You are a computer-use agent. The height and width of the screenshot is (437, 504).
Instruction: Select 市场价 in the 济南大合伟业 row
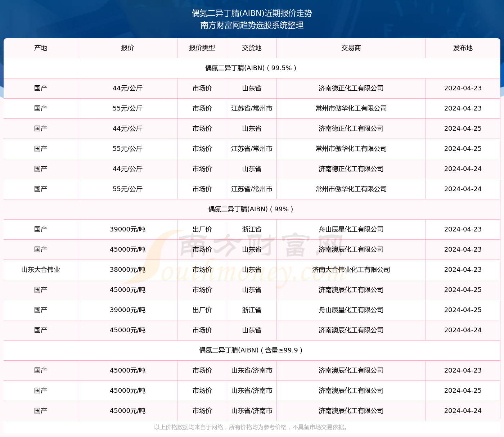pyautogui.click(x=202, y=270)
